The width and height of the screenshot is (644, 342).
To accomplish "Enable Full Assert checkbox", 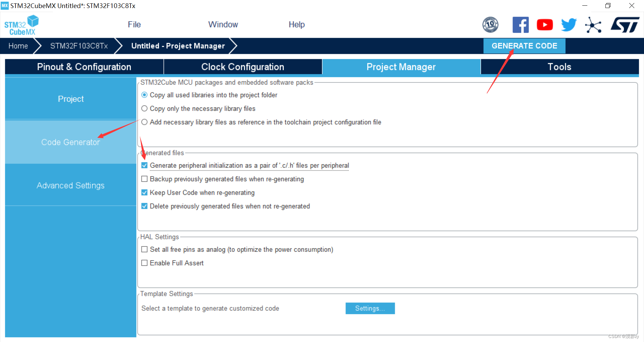I will click(145, 263).
